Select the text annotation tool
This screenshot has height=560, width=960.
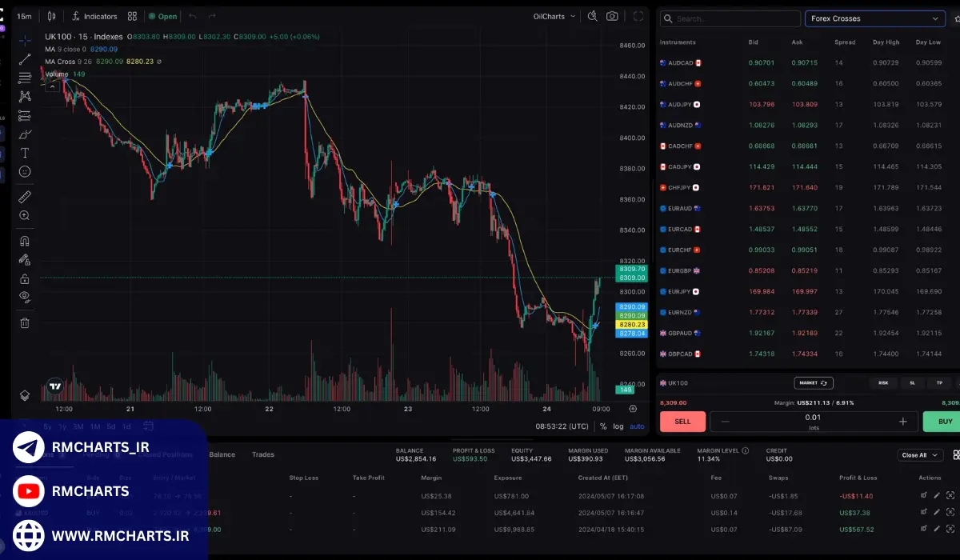point(25,153)
